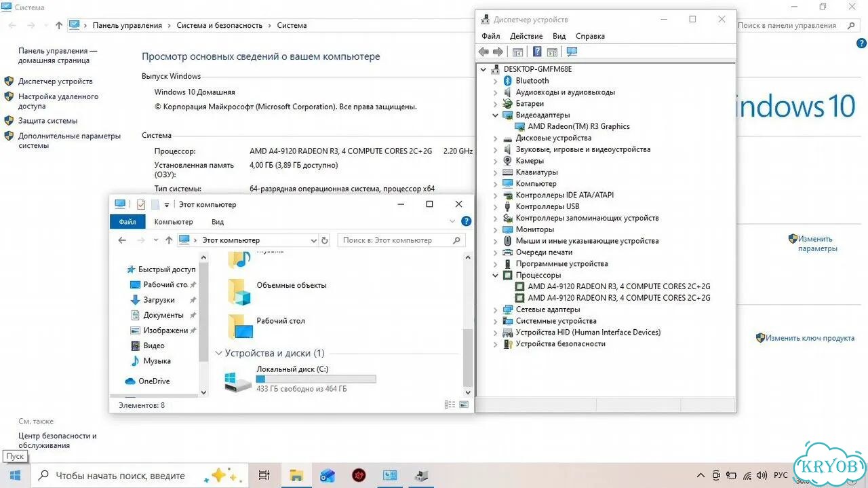Open Настройка удаленного доступа link
Image resolution: width=868 pixels, height=488 pixels.
pyautogui.click(x=58, y=101)
